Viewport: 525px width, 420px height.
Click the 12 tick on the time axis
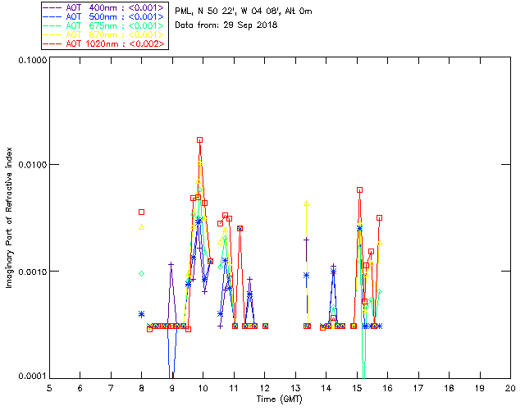pos(264,388)
